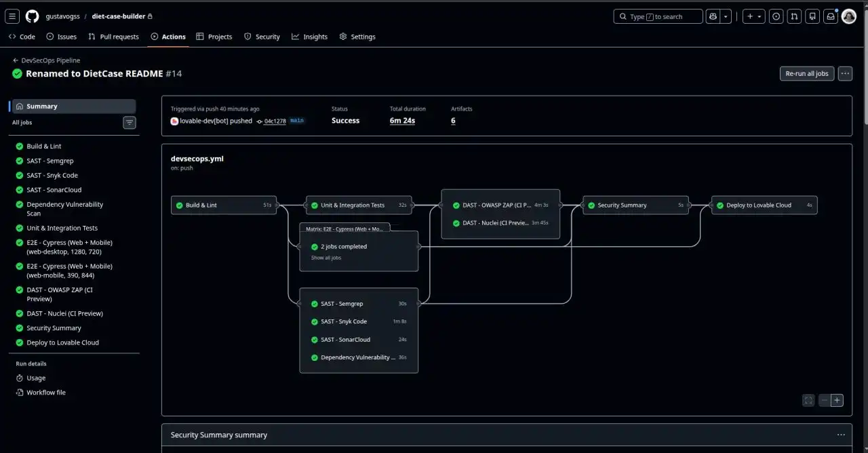Open the jobs filter icon button
Image resolution: width=868 pixels, height=453 pixels.
pos(130,123)
